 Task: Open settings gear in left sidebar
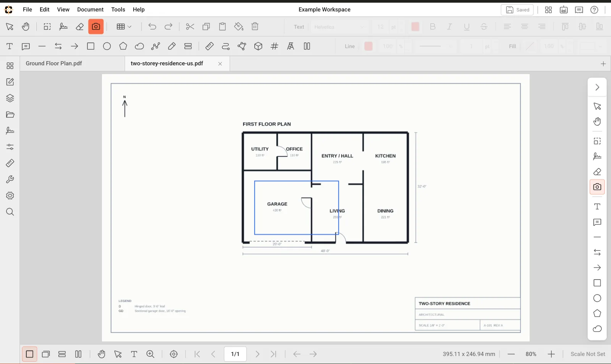[10, 196]
